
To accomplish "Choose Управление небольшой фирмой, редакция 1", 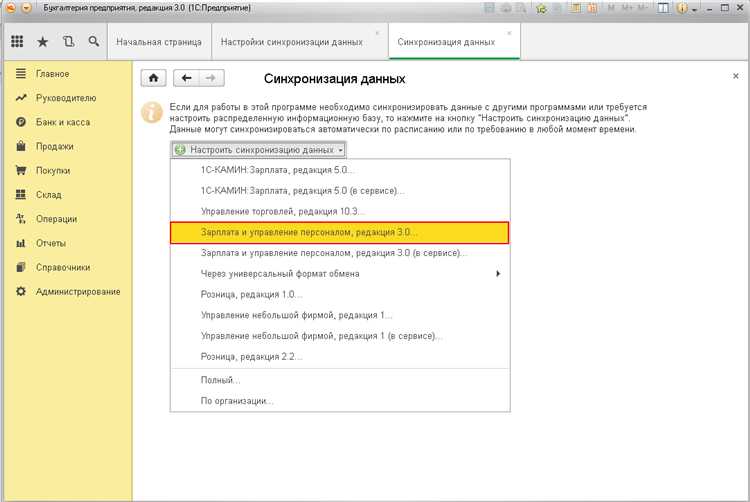I will (340, 315).
